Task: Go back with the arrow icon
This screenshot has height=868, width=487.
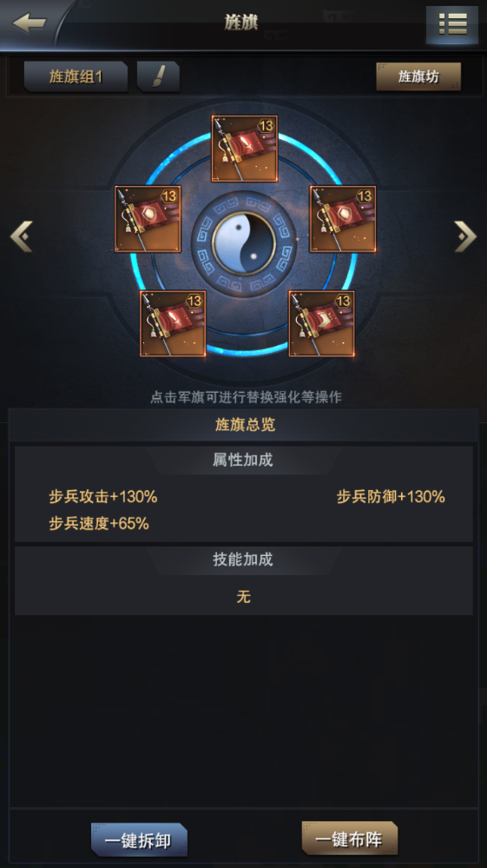Action: point(29,23)
